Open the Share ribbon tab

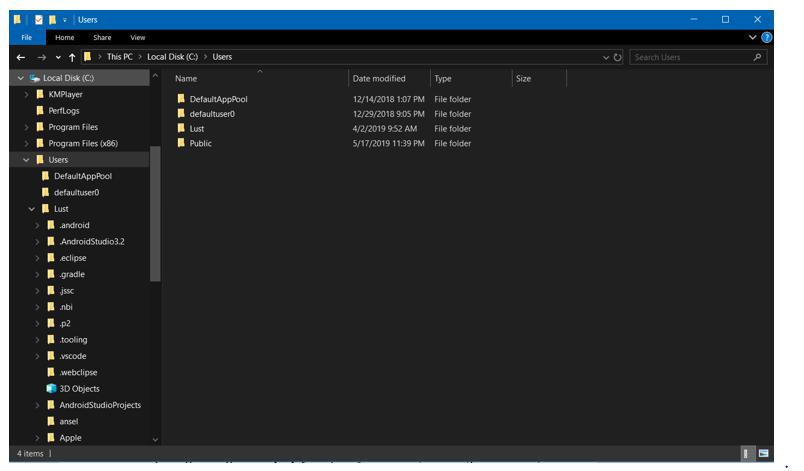[x=101, y=37]
